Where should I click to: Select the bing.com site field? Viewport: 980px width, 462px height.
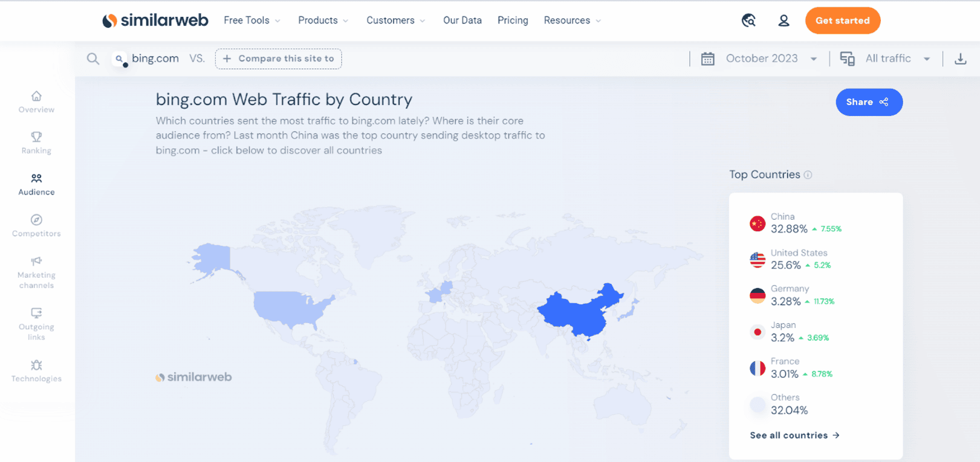coord(146,59)
